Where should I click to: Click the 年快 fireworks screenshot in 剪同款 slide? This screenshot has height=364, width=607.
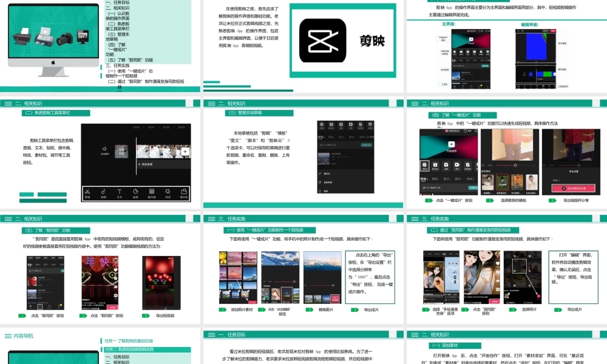point(100,283)
